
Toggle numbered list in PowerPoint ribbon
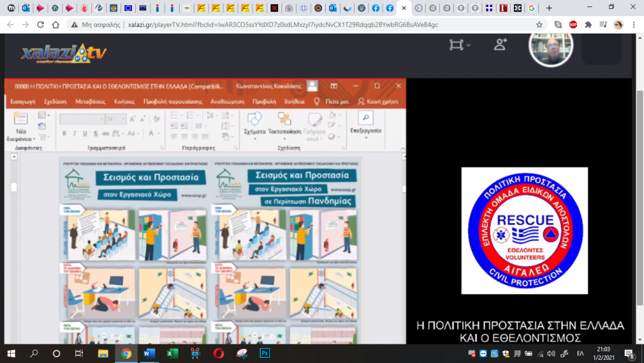(x=190, y=115)
